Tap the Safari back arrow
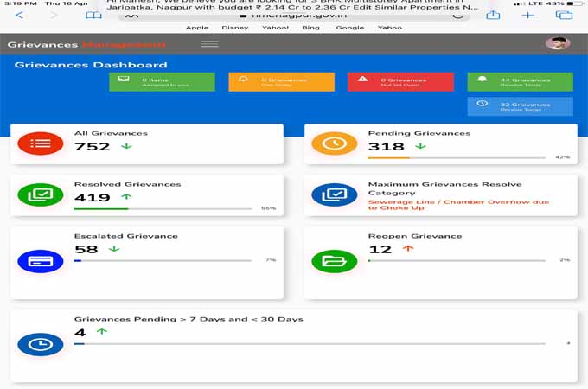Image resolution: width=588 pixels, height=389 pixels. [x=20, y=16]
